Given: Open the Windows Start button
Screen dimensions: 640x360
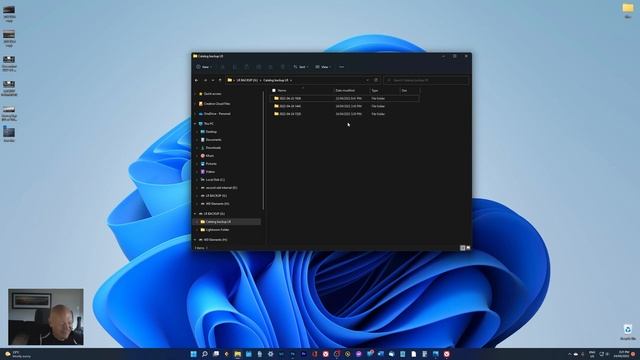Looking at the screenshot, I should pyautogui.click(x=193, y=354).
